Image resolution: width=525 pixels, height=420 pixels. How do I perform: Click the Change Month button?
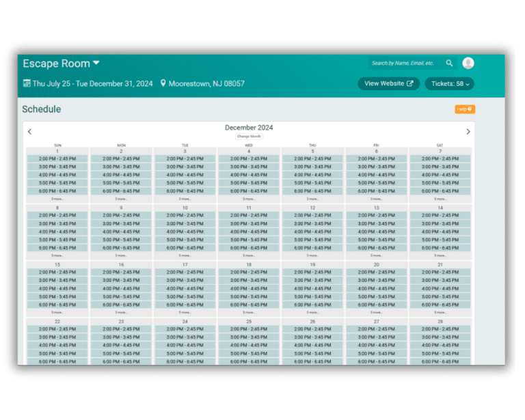pos(249,137)
